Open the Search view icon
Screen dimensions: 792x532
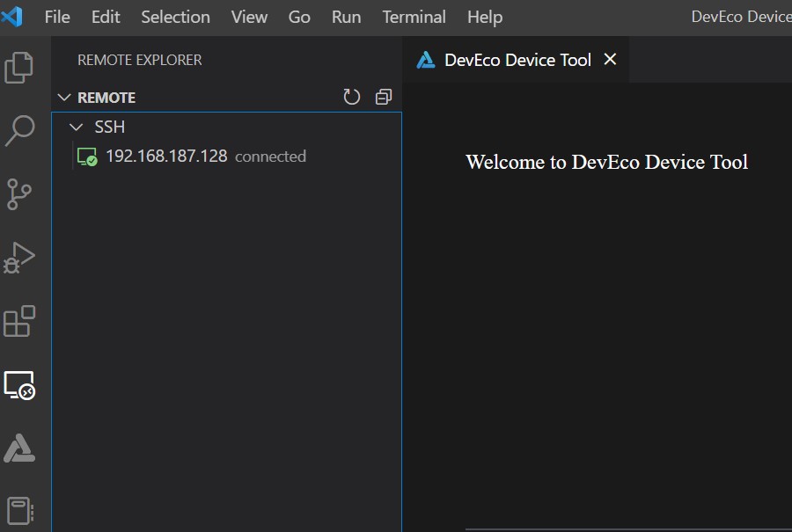(19, 130)
